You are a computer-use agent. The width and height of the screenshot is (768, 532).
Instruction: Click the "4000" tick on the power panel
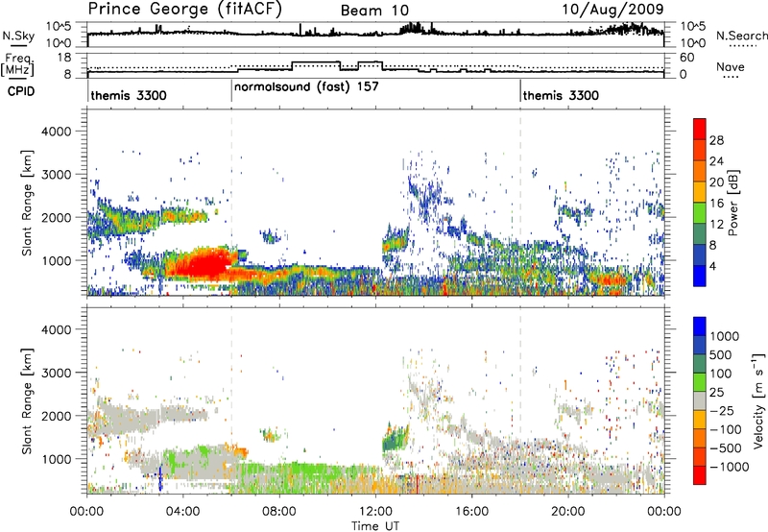(x=57, y=132)
